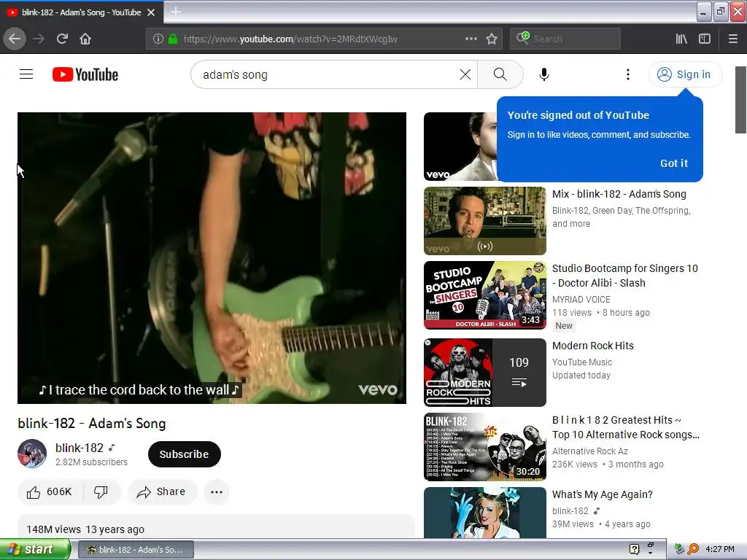Subscribe to the blink-182 channel
The image size is (747, 560).
185,454
